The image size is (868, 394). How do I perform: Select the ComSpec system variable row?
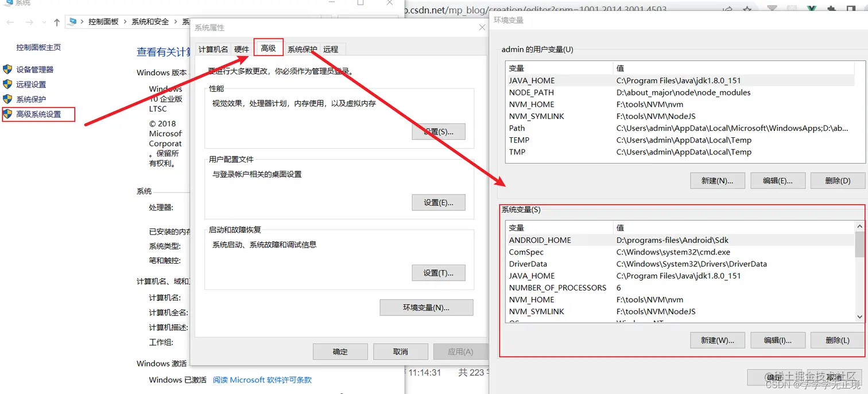(680, 252)
